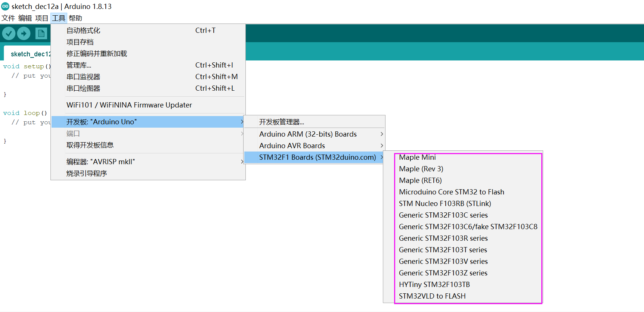644x312 pixels.
Task: Select 自动格式化 menu entry
Action: coord(148,30)
